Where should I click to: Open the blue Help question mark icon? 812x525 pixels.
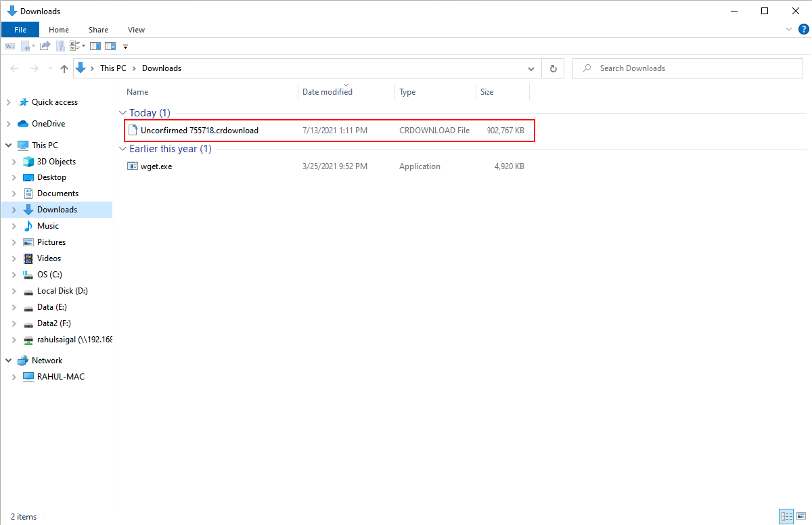coord(803,29)
